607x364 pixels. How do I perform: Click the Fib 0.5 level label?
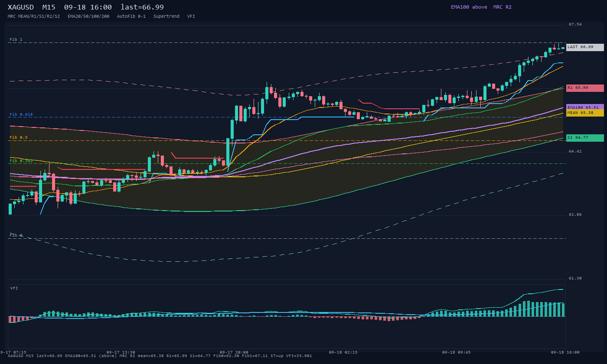coord(19,137)
